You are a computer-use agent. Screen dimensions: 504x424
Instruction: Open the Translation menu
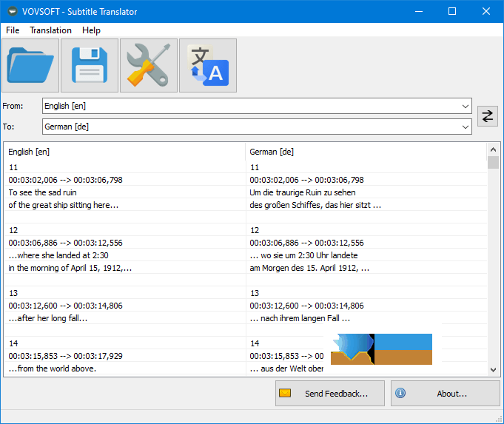pyautogui.click(x=51, y=30)
